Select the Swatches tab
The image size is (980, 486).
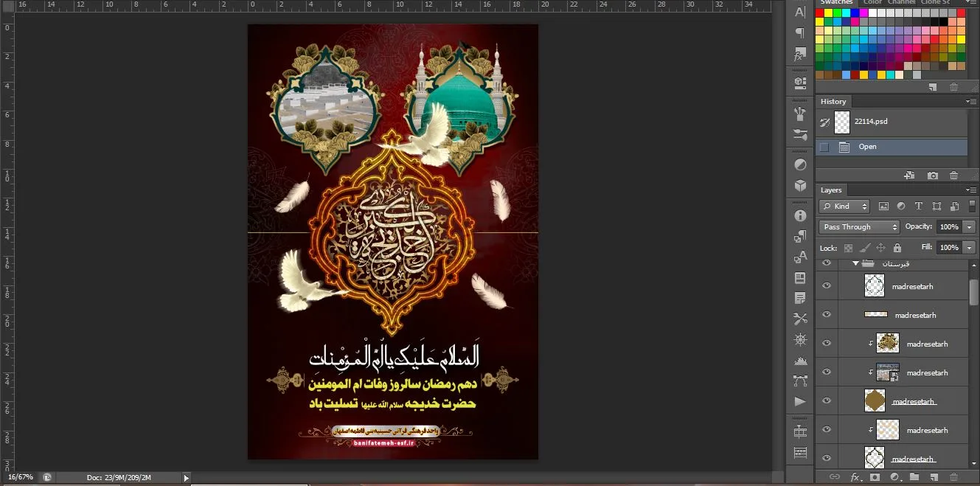point(837,3)
